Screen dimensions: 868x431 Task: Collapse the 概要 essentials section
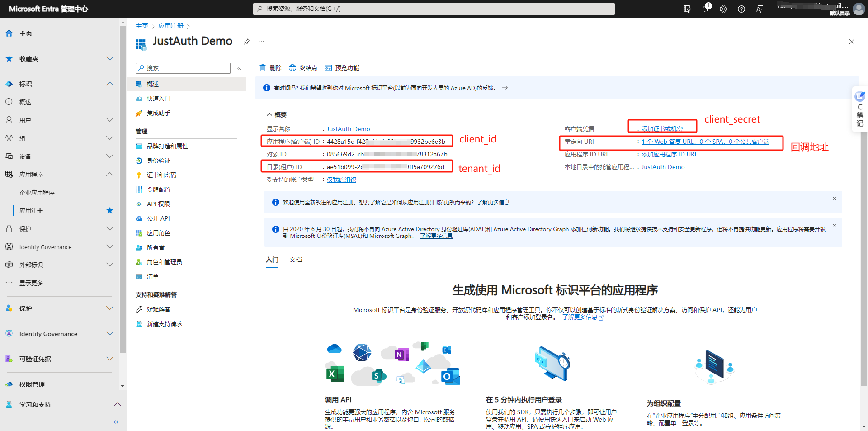(276, 115)
